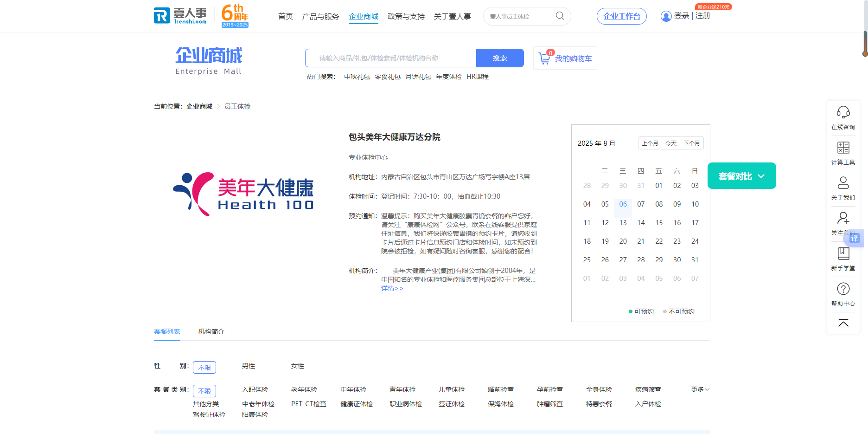Select 肿瘤筛查 category filter
This screenshot has width=868, height=434.
550,404
